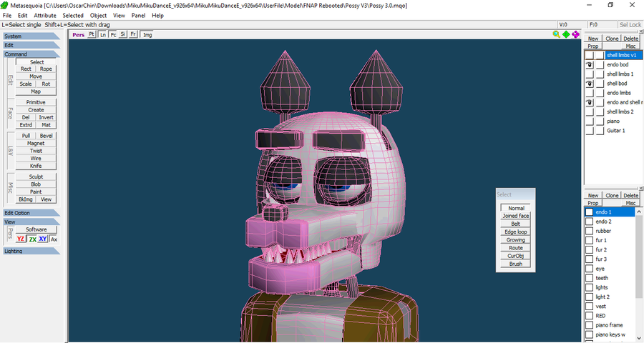The height and width of the screenshot is (343, 644).
Task: Show the shell limbs 1 object visibility box
Action: (590, 74)
